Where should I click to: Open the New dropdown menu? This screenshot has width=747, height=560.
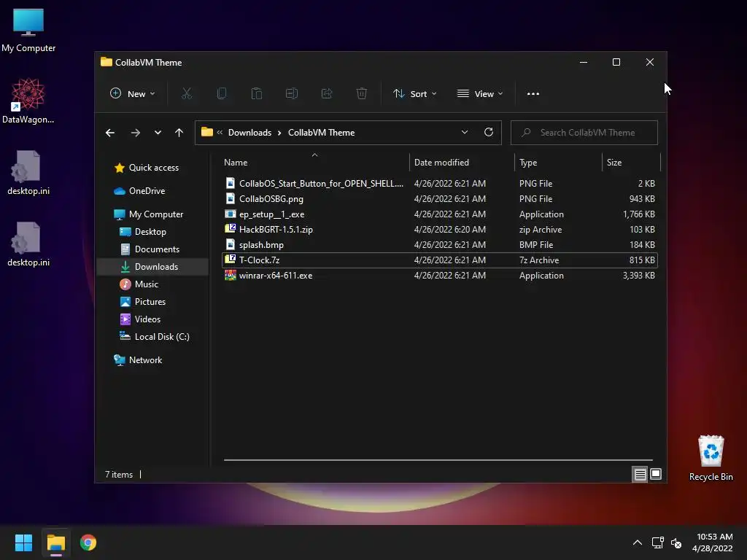point(133,94)
